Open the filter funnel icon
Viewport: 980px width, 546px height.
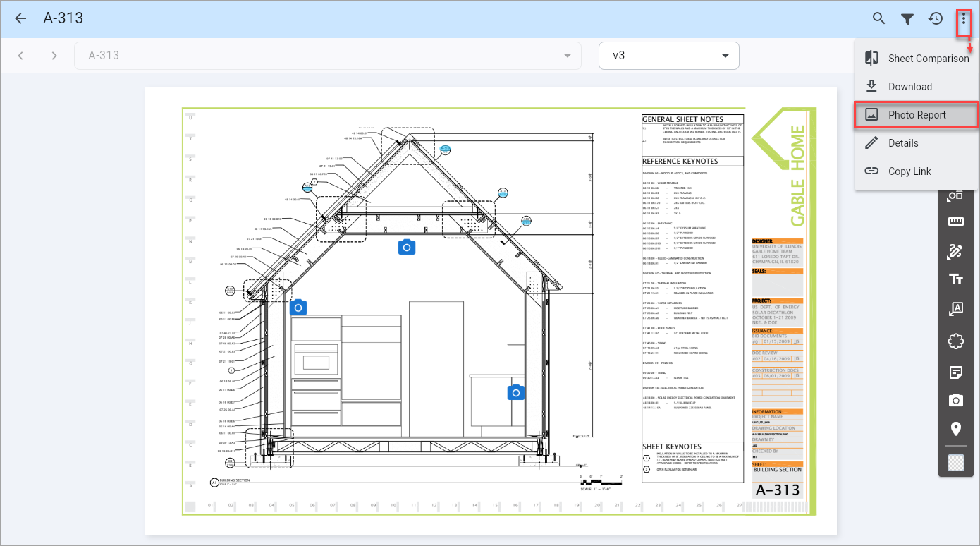(907, 18)
